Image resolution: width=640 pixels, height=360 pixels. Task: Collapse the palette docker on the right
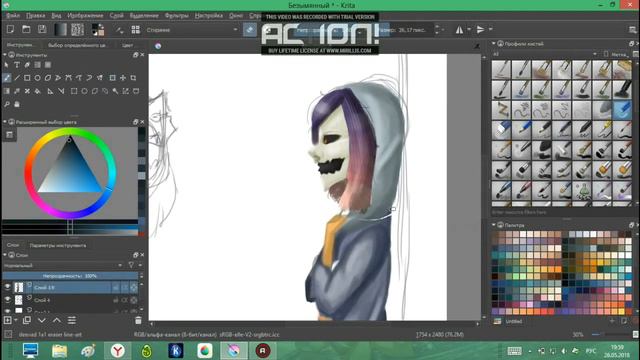[x=493, y=225]
